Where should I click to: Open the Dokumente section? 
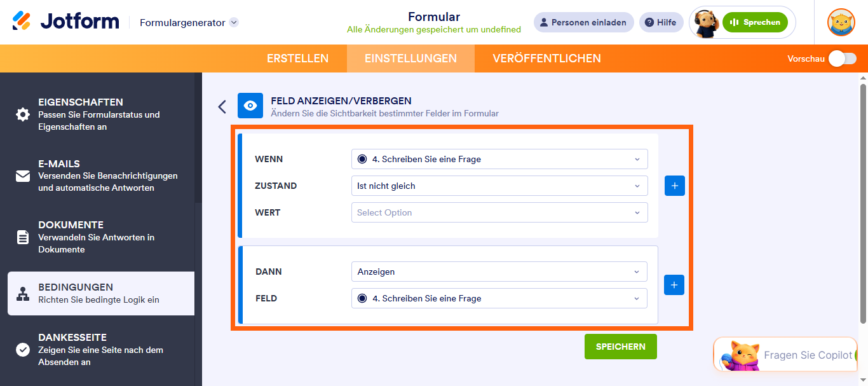pyautogui.click(x=101, y=237)
